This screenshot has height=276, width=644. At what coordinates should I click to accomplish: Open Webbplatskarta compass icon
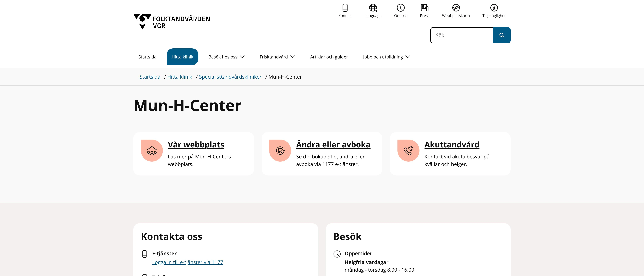(x=456, y=8)
